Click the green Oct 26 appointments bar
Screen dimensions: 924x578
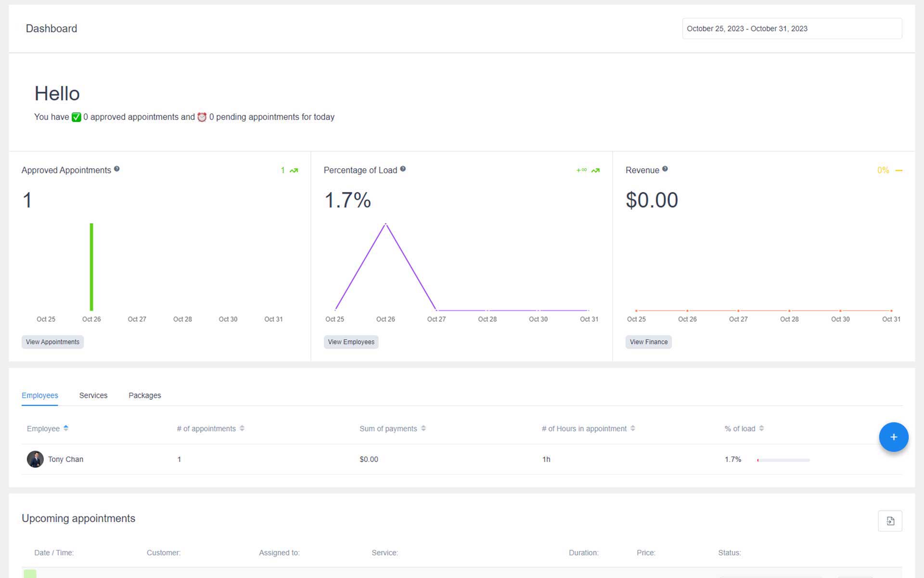[x=91, y=267]
